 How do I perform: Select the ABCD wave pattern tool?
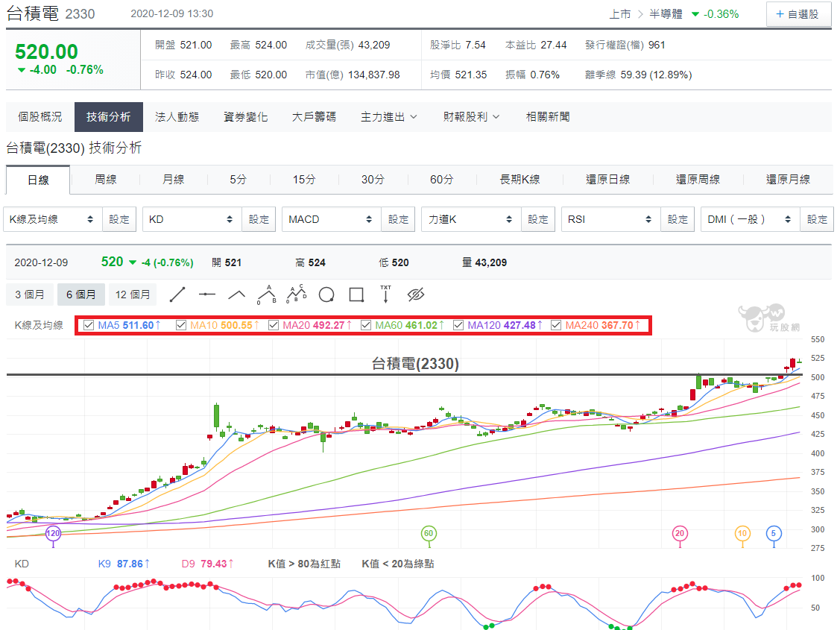point(296,294)
